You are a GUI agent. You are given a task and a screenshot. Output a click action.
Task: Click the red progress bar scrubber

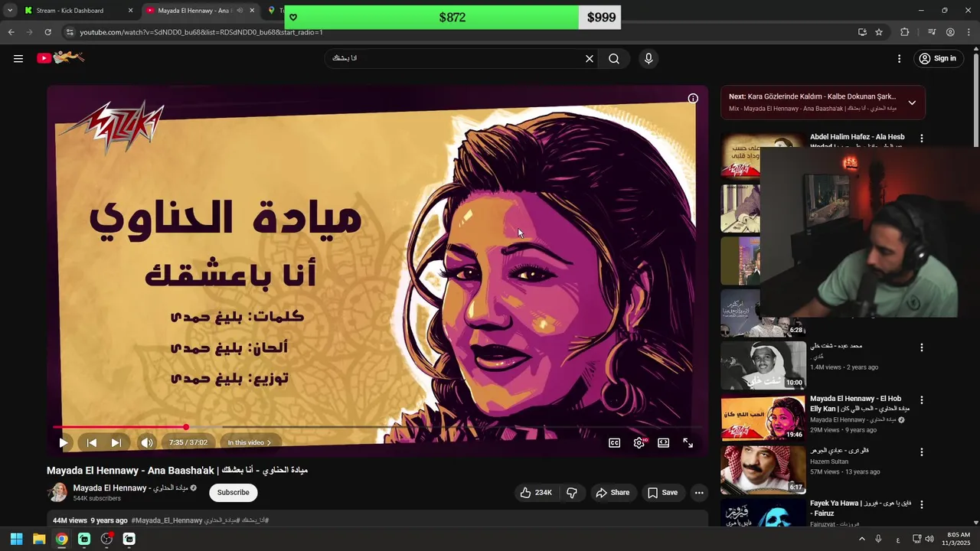186,427
